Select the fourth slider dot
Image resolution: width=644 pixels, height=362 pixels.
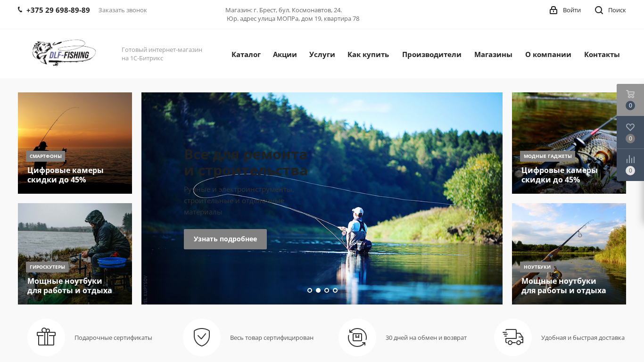pos(335,290)
